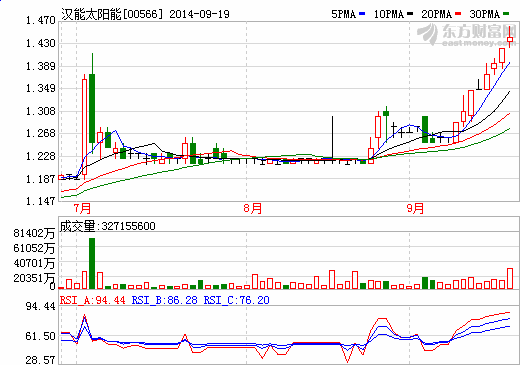Viewport: 520px width, 365px height.
Task: Click the RSI_C:76.20 indicator label
Action: tap(237, 300)
